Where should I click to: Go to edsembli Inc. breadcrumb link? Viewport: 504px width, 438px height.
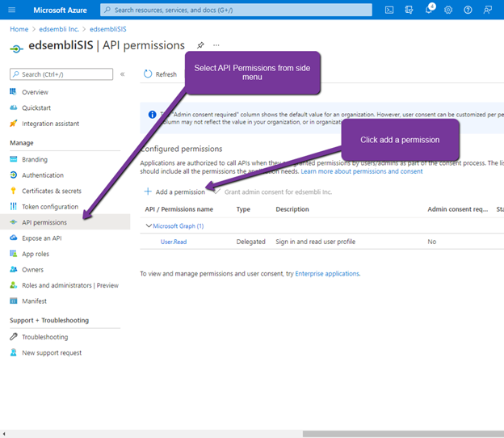click(x=59, y=29)
